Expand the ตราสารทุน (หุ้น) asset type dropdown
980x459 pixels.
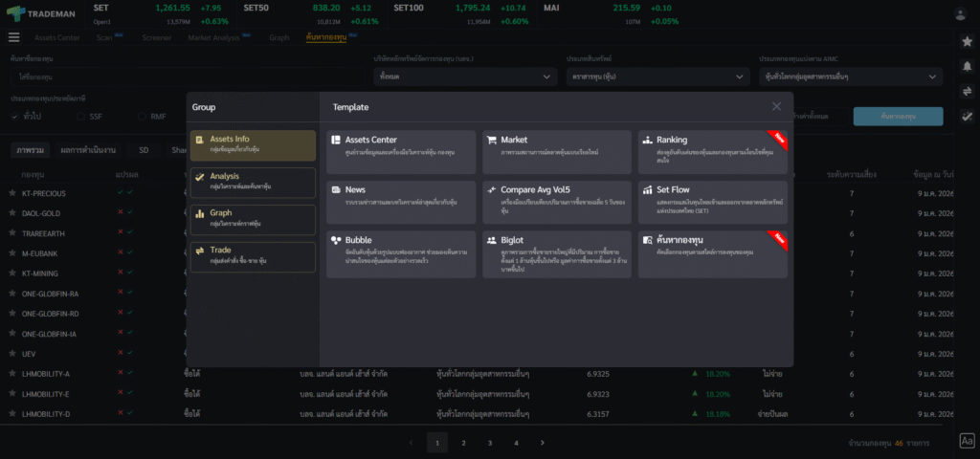pyautogui.click(x=657, y=76)
